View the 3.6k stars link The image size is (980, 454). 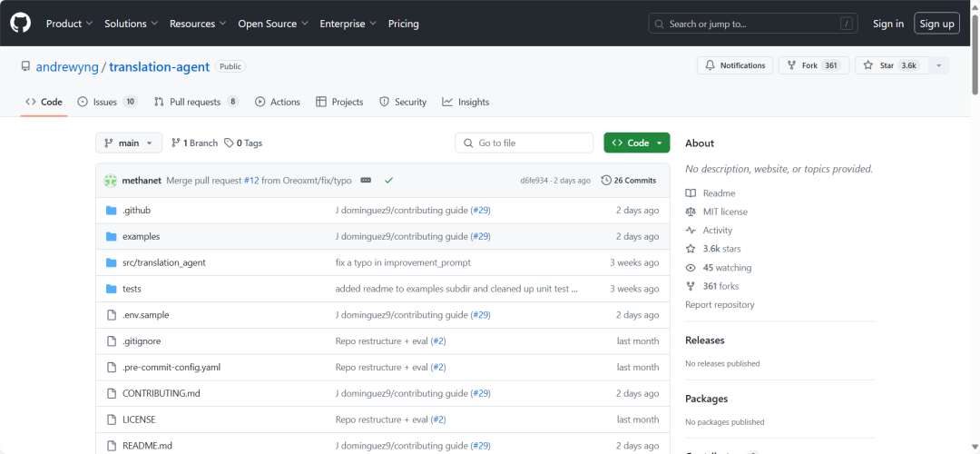point(713,249)
